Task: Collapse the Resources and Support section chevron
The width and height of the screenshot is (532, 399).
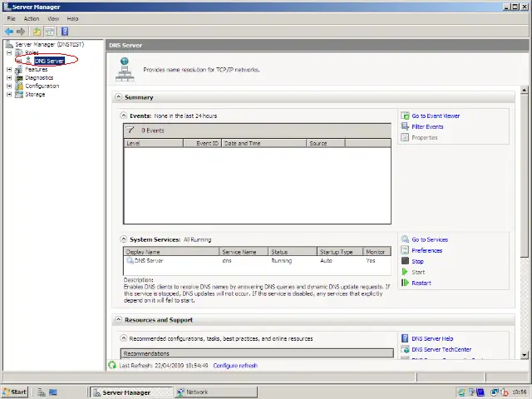Action: [x=118, y=319]
